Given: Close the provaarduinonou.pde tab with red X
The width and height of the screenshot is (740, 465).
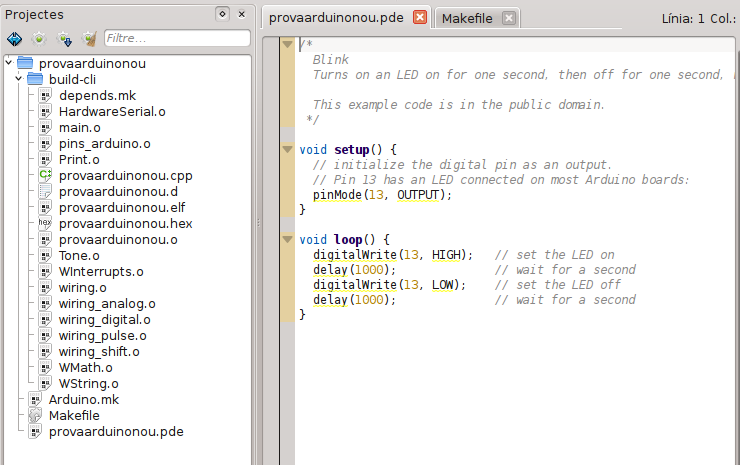Looking at the screenshot, I should click(x=420, y=17).
